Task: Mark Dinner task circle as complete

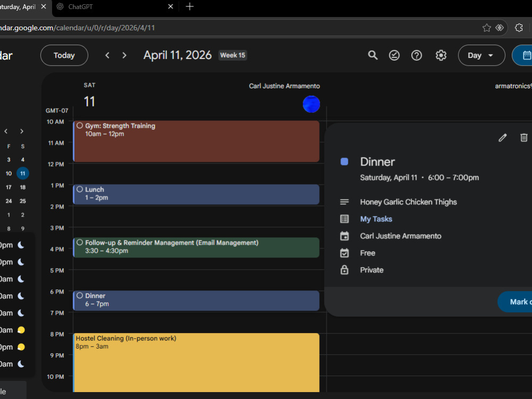Action: [x=80, y=295]
